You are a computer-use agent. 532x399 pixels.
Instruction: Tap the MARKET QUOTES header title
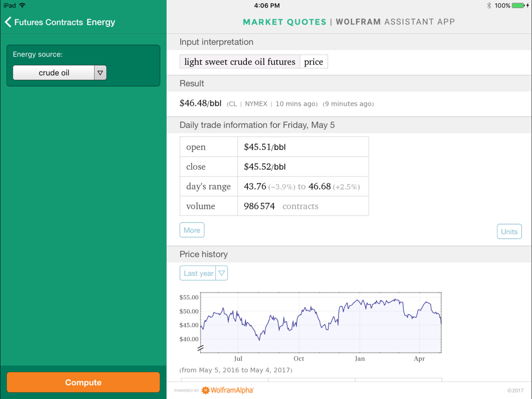(284, 22)
